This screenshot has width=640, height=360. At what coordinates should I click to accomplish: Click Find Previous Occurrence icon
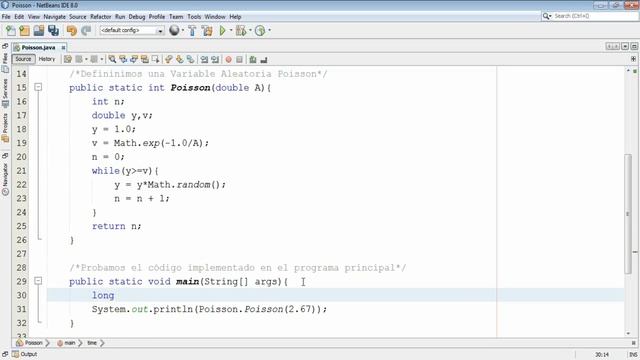(123, 60)
